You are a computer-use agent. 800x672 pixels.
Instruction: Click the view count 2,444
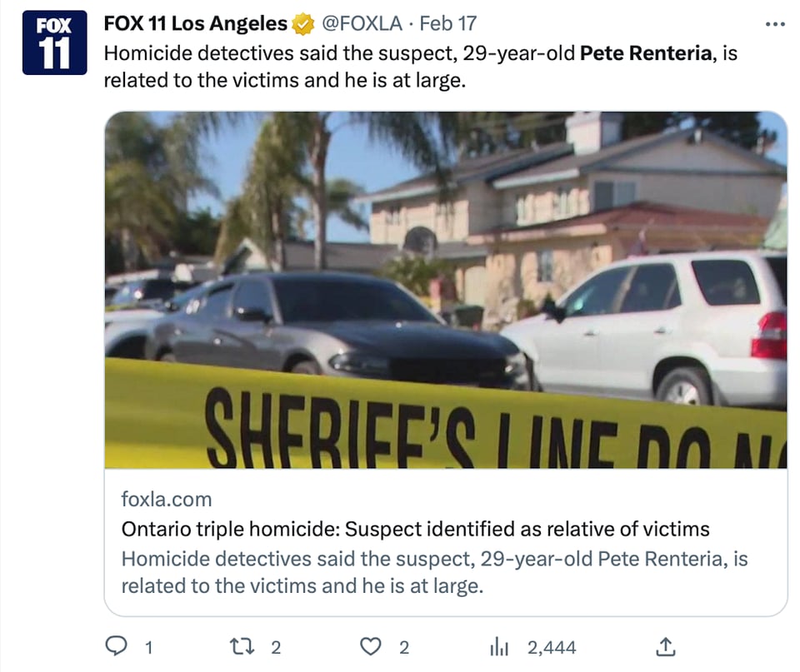coord(552,648)
